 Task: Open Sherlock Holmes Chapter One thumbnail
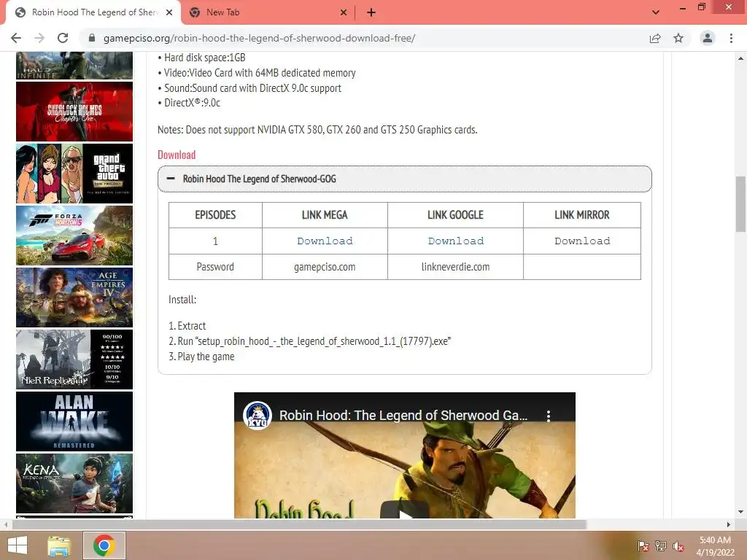(74, 112)
